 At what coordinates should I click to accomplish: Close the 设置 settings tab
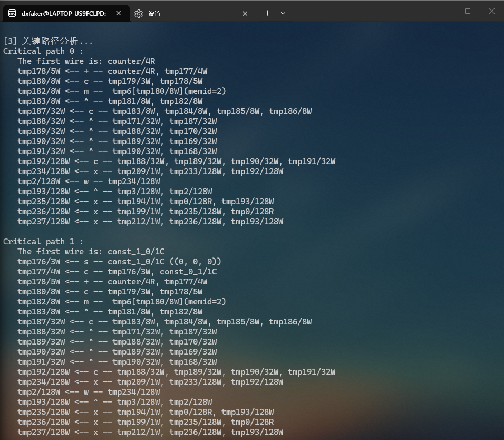click(245, 14)
